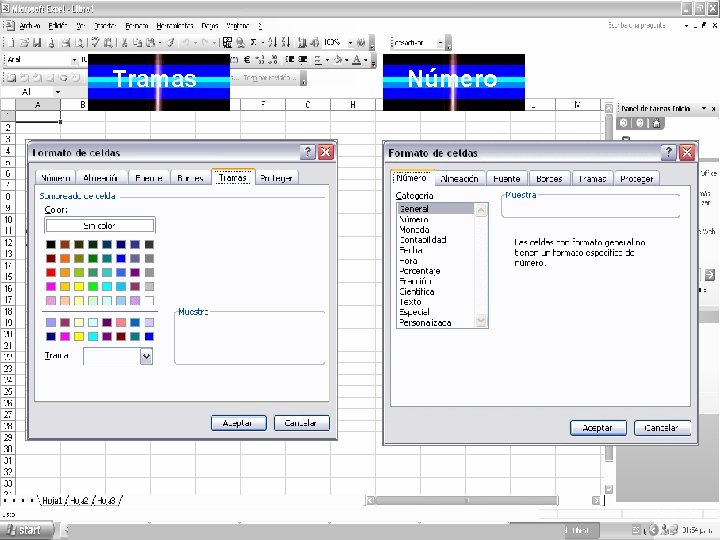Click the Fill Color paint bucket icon
This screenshot has height=540, width=720.
338,60
